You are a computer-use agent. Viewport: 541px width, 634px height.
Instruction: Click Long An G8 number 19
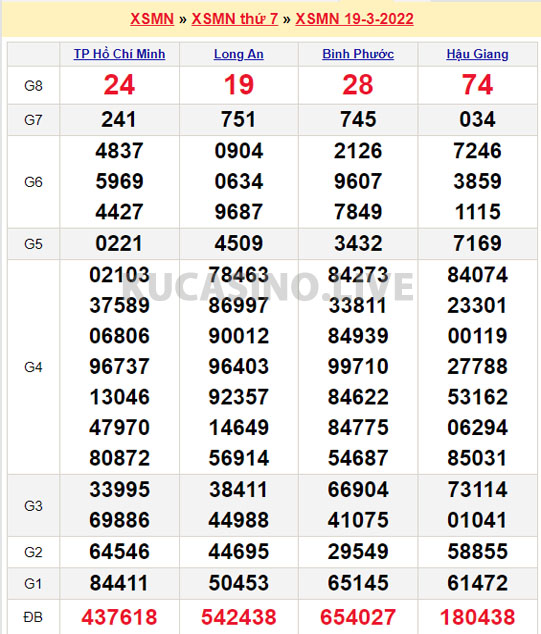239,85
